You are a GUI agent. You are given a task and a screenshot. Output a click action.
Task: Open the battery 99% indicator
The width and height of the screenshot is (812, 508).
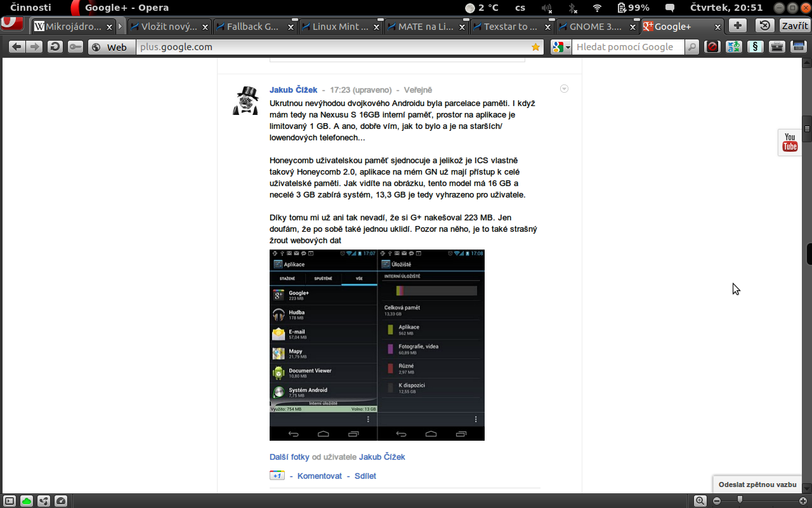point(633,8)
